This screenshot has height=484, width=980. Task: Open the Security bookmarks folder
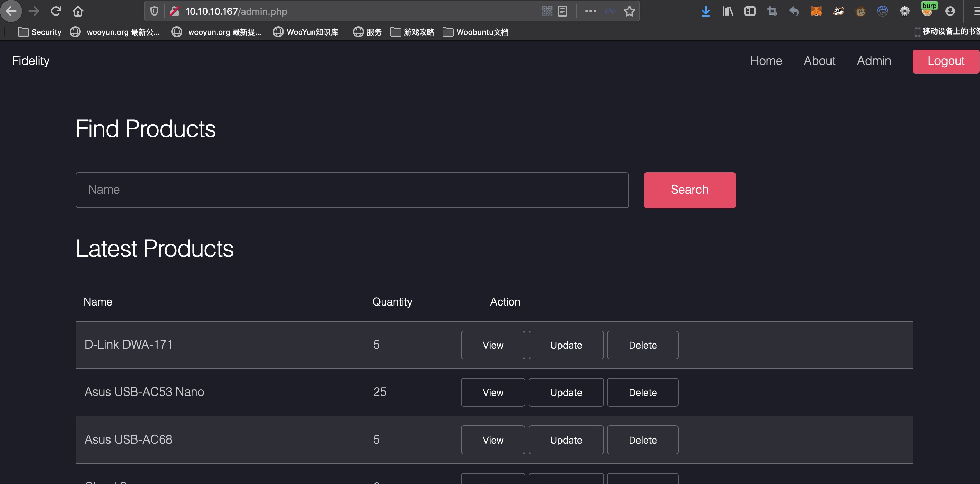click(x=40, y=32)
